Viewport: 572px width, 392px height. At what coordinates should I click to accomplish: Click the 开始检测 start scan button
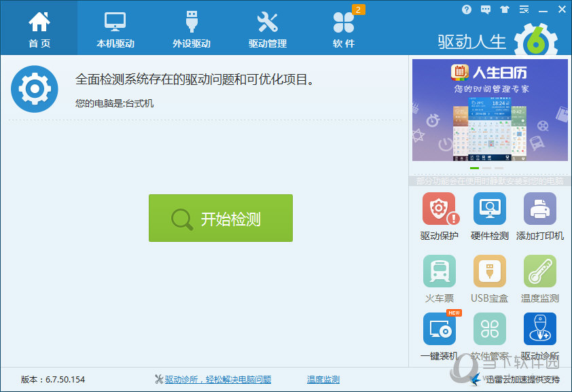click(220, 218)
